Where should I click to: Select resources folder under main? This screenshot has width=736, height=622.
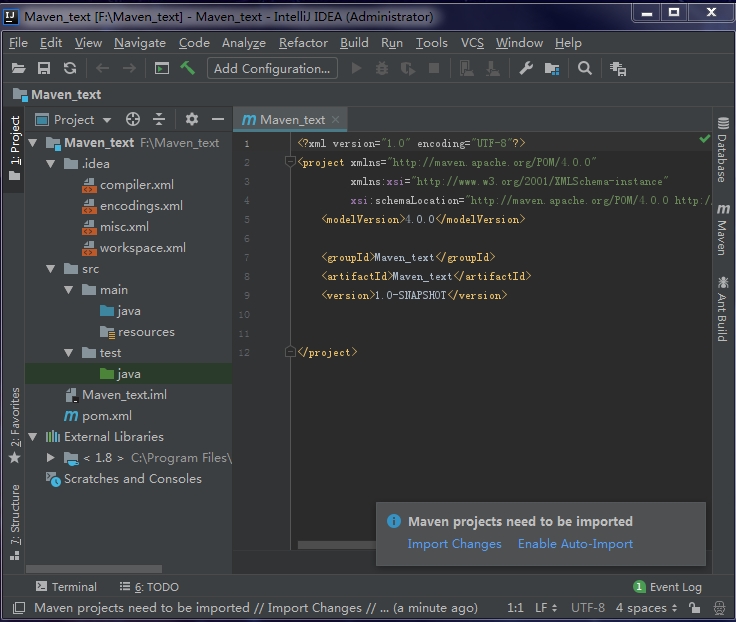(x=138, y=332)
